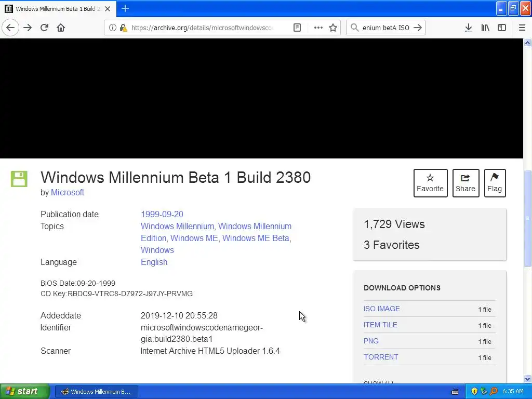Open a new browser tab
This screenshot has height=399, width=532.
pyautogui.click(x=125, y=8)
